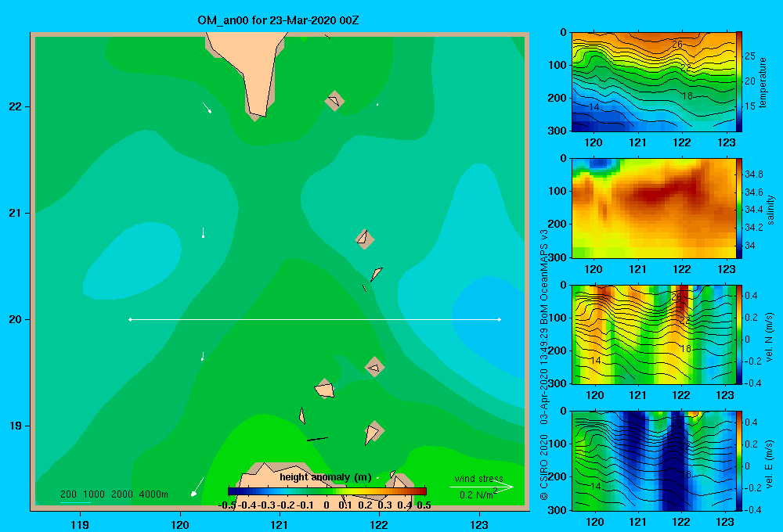Image resolution: width=783 pixels, height=532 pixels.
Task: Click longitude label '121' below the main map
Action: tap(280, 525)
